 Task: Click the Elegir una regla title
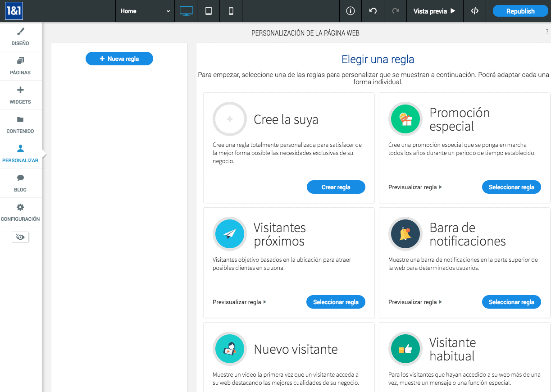pyautogui.click(x=378, y=59)
